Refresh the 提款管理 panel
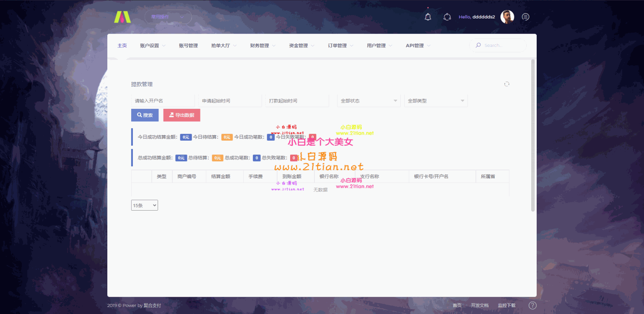Screen dimensions: 644x314 click(x=506, y=84)
